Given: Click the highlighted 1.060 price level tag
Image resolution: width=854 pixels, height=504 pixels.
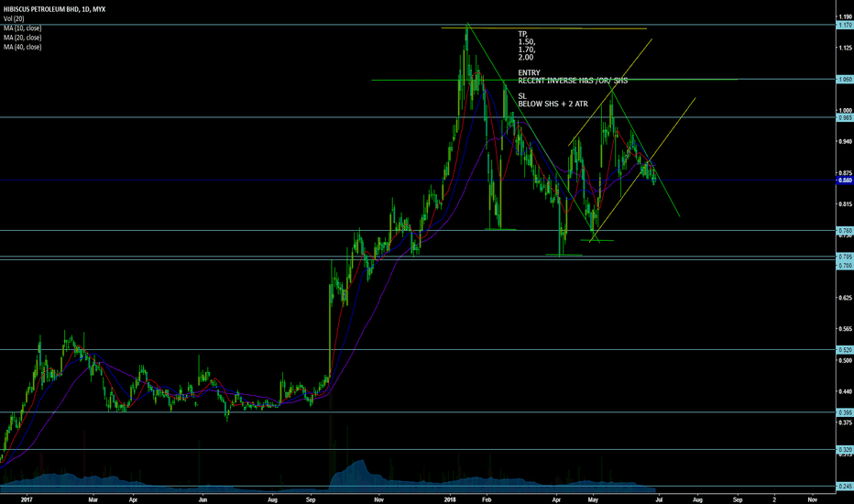Looking at the screenshot, I should point(845,79).
